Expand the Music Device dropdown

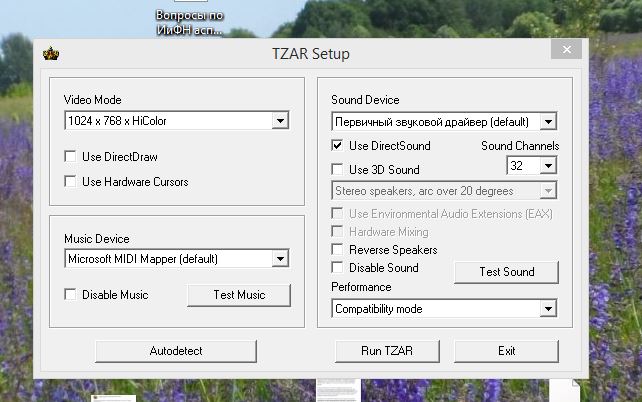click(279, 259)
